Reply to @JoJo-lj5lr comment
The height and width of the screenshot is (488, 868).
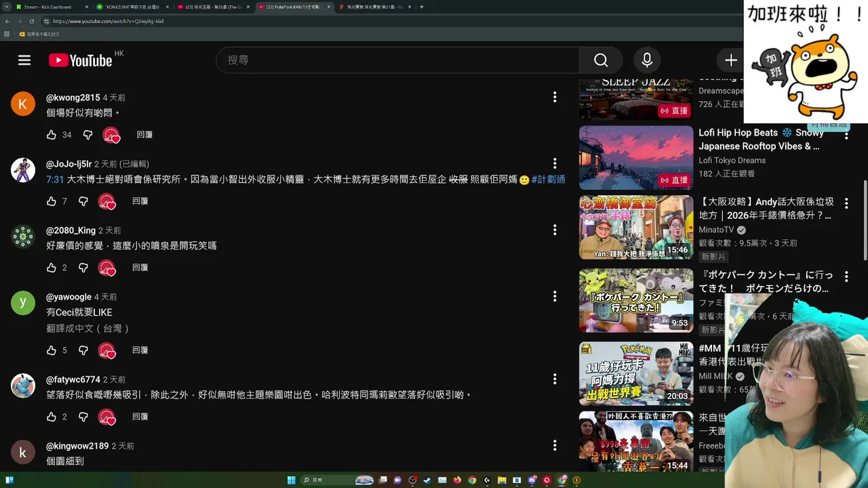coord(140,201)
